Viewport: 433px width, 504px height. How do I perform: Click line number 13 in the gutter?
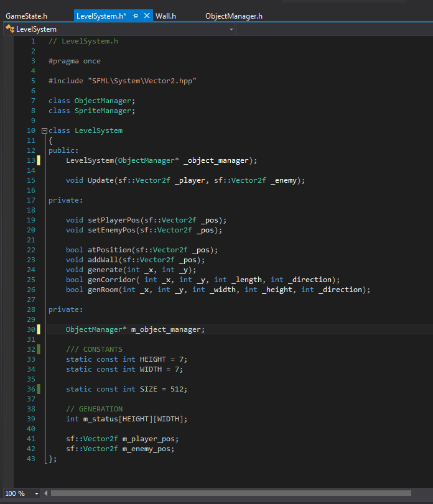(31, 160)
